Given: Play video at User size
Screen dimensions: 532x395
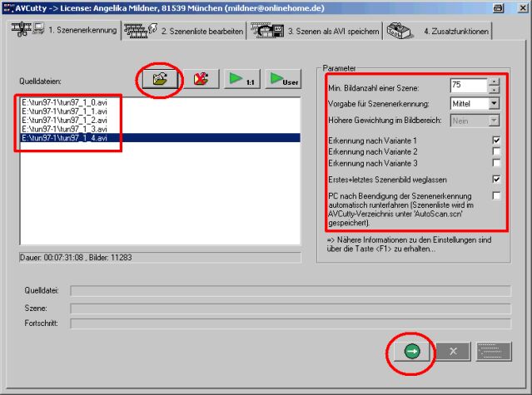Looking at the screenshot, I should tap(283, 79).
